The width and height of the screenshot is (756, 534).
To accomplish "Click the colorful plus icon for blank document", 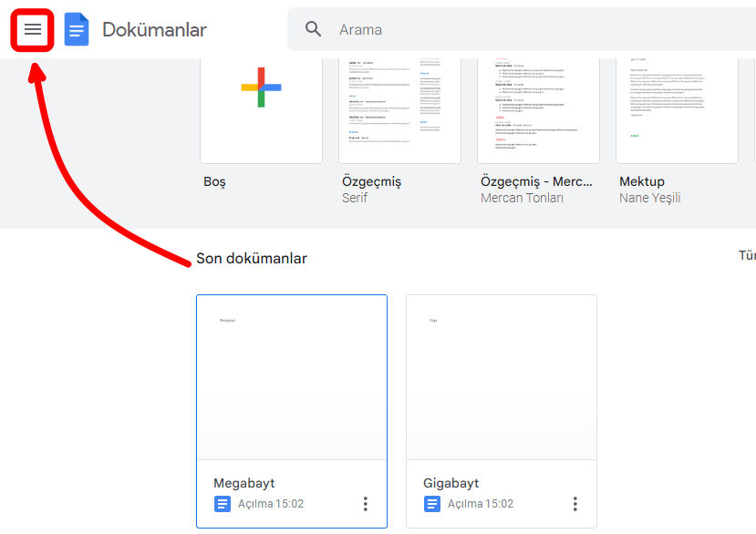I will [x=261, y=87].
